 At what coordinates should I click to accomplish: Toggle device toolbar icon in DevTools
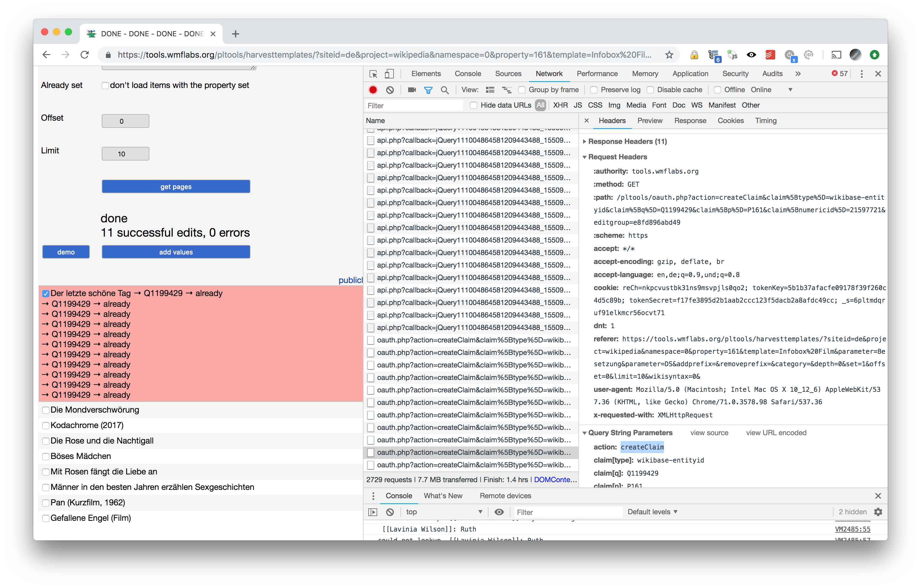[389, 74]
